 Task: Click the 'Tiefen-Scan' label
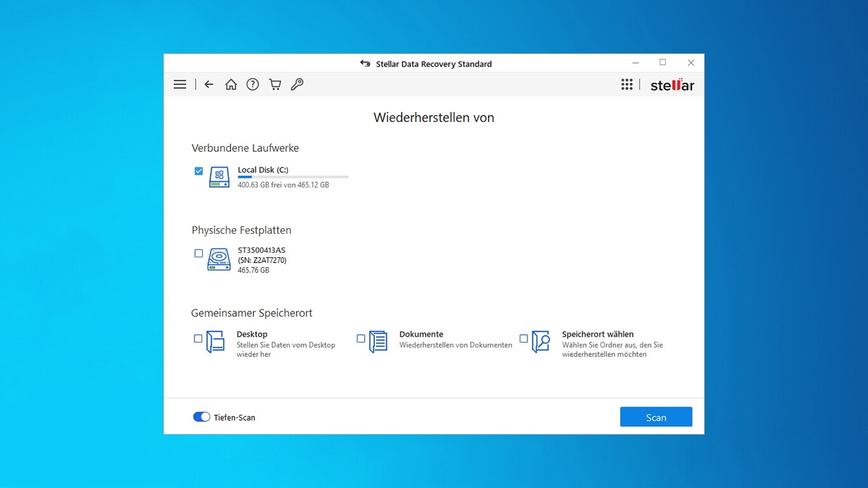click(234, 417)
